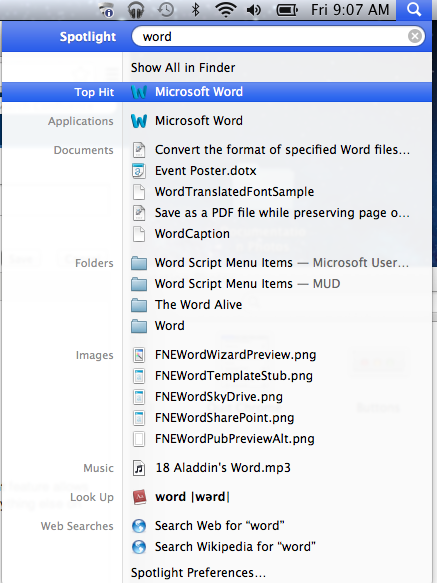The image size is (437, 583).
Task: Look up the dictionary definition of word
Action: click(x=192, y=497)
